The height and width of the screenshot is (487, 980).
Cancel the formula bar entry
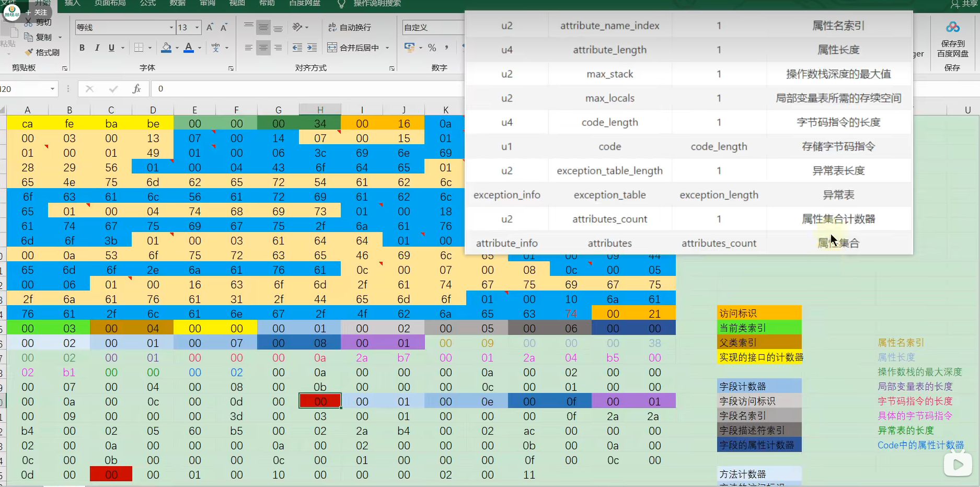click(89, 89)
